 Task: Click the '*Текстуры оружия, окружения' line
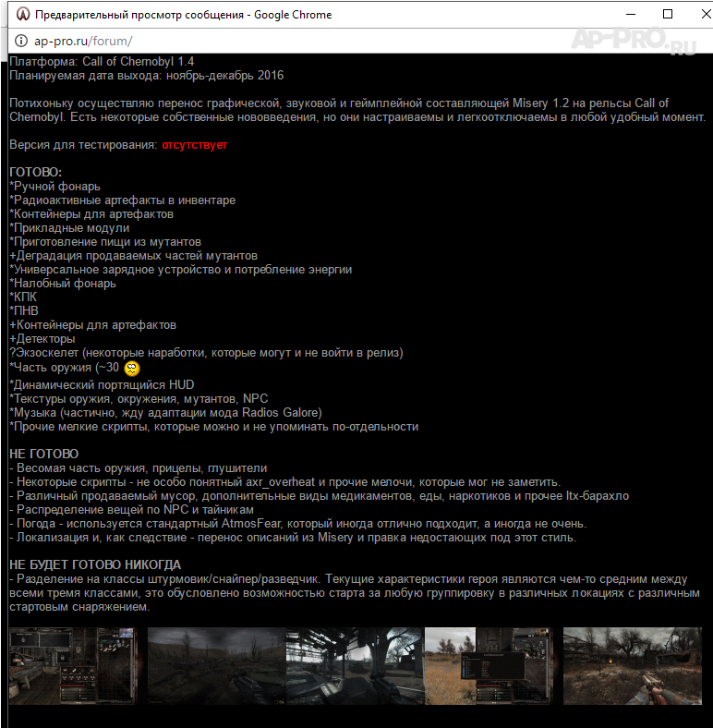point(139,399)
